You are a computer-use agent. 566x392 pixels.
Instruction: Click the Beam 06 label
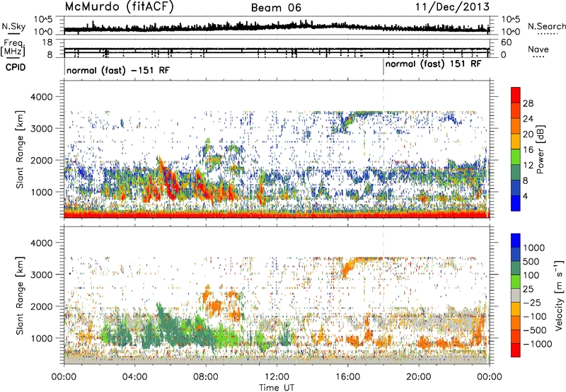click(276, 8)
